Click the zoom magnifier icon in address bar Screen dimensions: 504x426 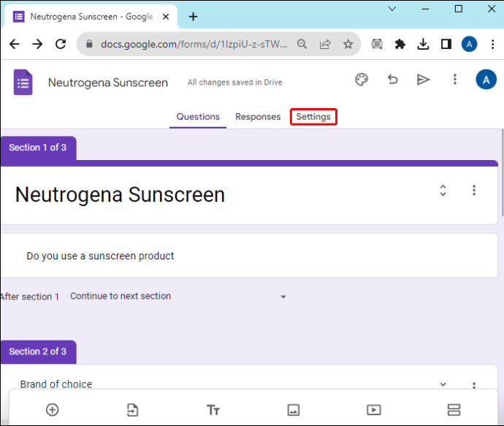(x=302, y=44)
